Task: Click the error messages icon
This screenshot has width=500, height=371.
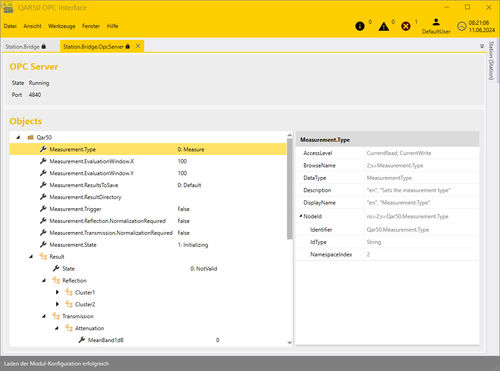Action: tap(406, 26)
